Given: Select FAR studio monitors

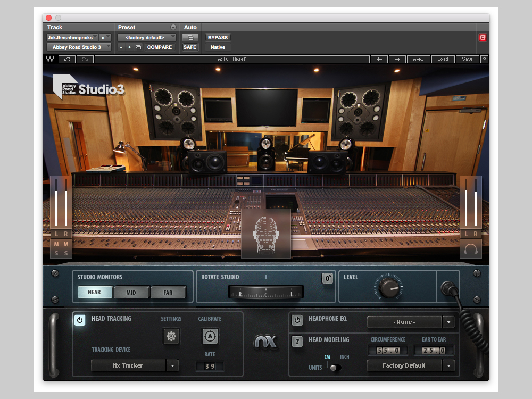Looking at the screenshot, I should click(x=168, y=292).
